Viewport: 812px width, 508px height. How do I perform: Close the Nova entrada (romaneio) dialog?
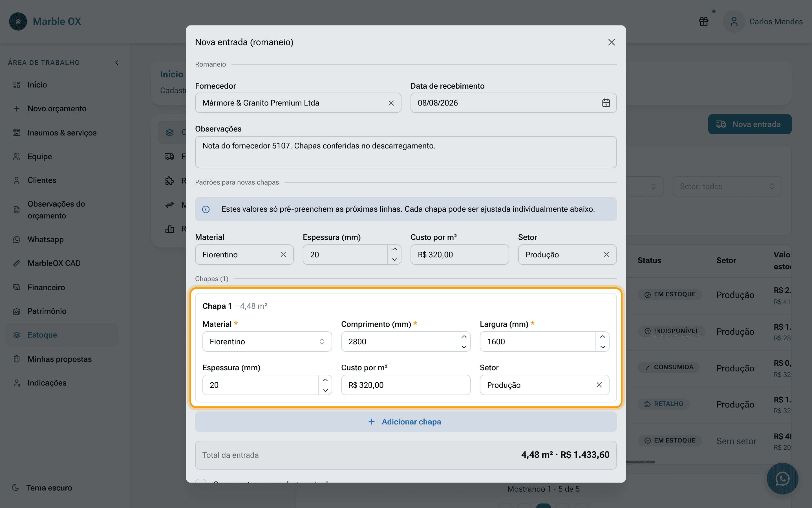point(611,42)
